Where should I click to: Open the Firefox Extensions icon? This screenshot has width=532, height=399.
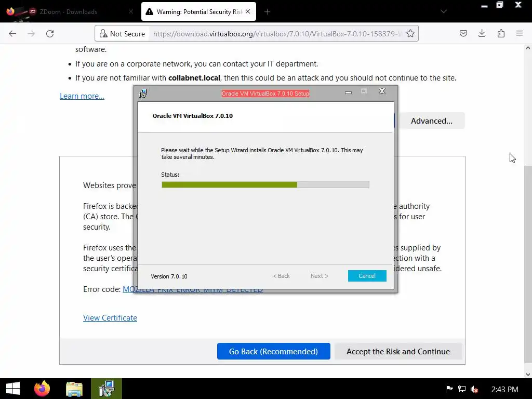tap(501, 33)
